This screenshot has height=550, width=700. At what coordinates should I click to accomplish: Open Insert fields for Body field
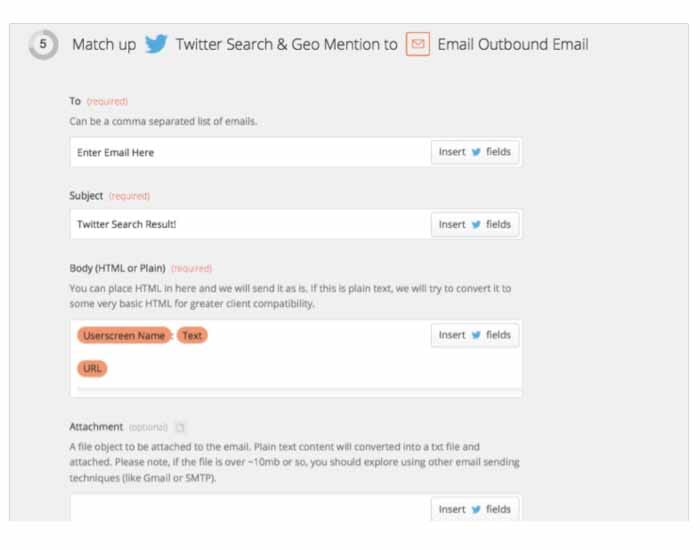click(475, 335)
